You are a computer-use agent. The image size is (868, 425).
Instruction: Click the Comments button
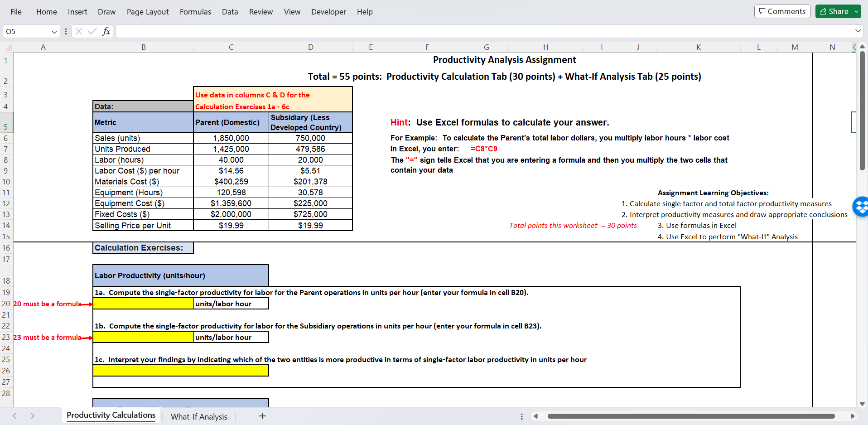782,11
